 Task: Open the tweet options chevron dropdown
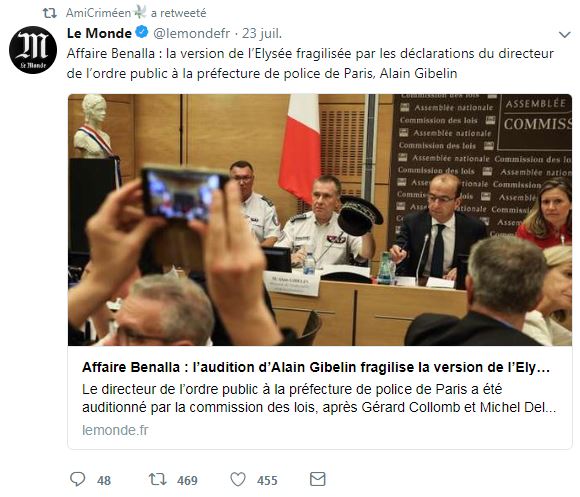pyautogui.click(x=564, y=35)
